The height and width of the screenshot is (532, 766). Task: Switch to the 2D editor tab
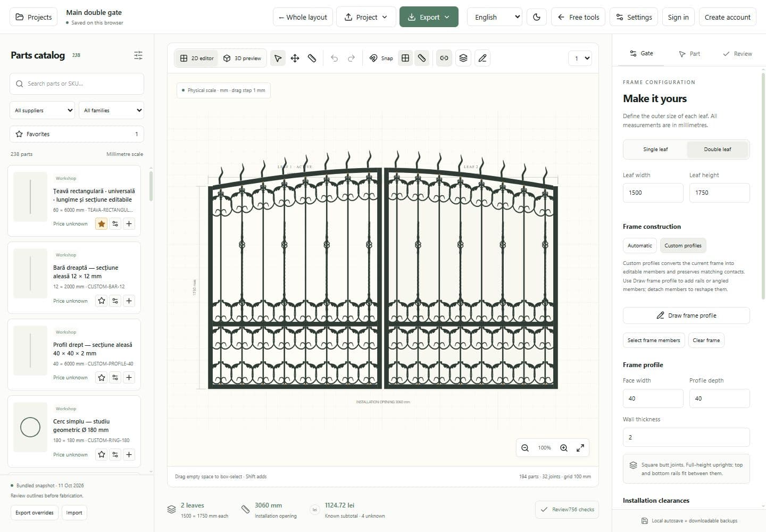(x=197, y=58)
